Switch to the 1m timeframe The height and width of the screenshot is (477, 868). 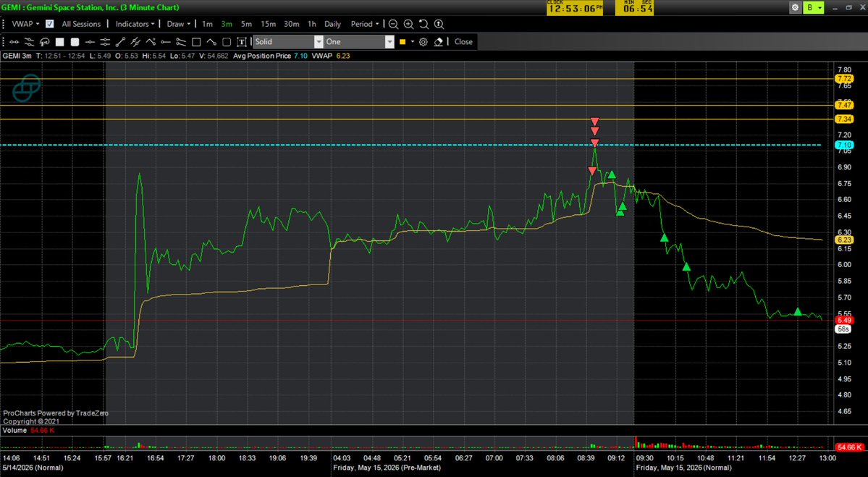(207, 24)
